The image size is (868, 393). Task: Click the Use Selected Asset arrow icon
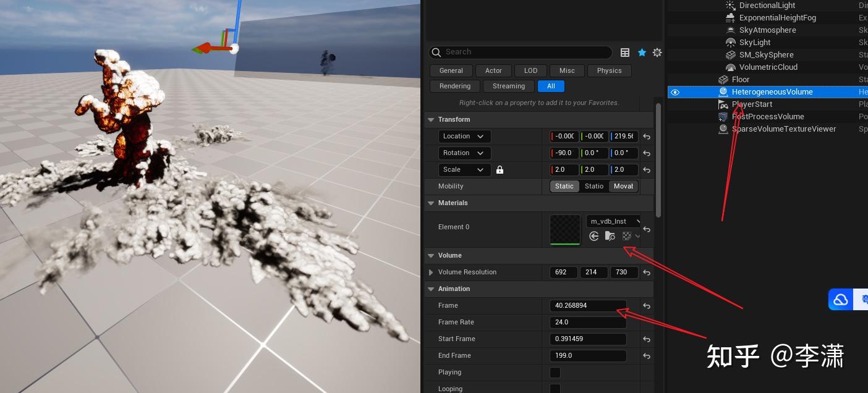tap(594, 236)
